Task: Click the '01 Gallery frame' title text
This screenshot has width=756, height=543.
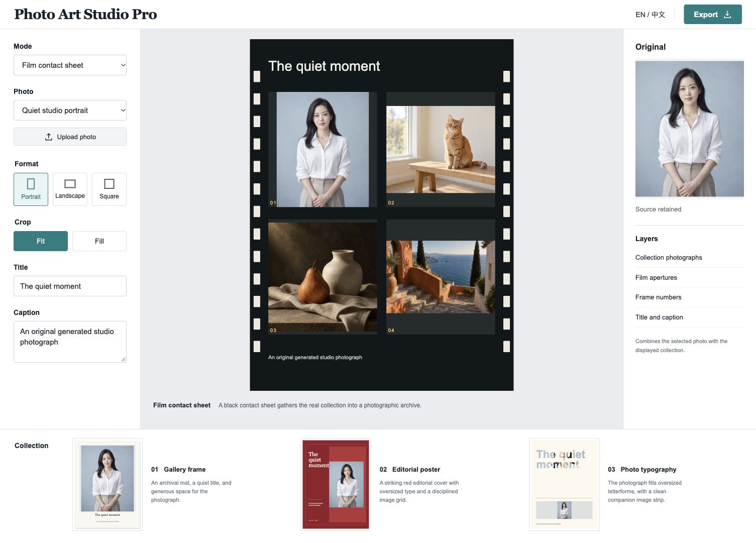Action: tap(178, 470)
